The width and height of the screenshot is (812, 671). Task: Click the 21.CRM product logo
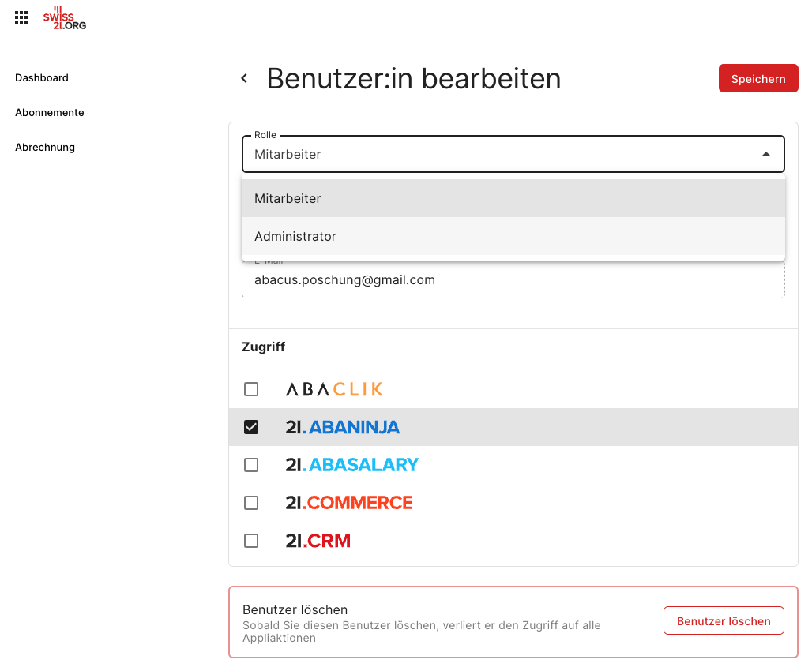[x=318, y=541]
